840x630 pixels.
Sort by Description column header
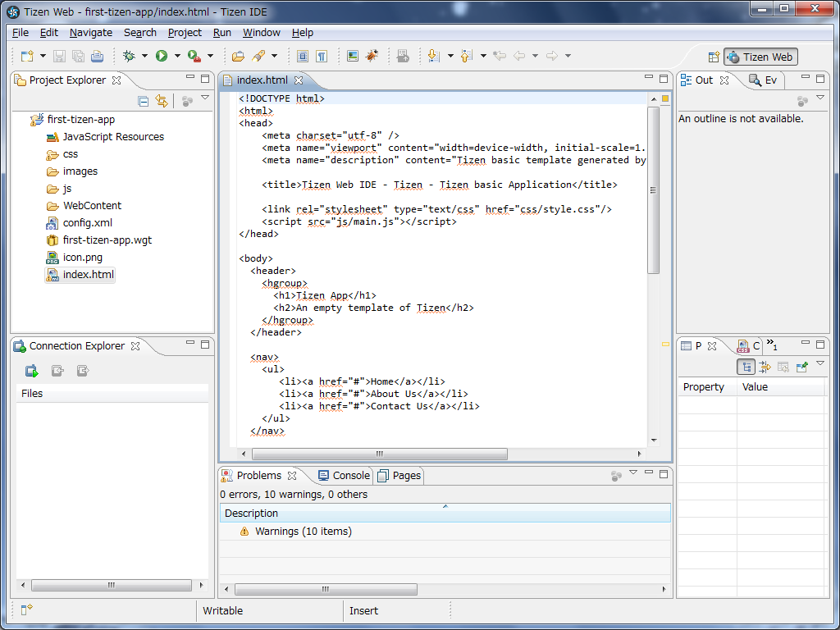[445, 514]
